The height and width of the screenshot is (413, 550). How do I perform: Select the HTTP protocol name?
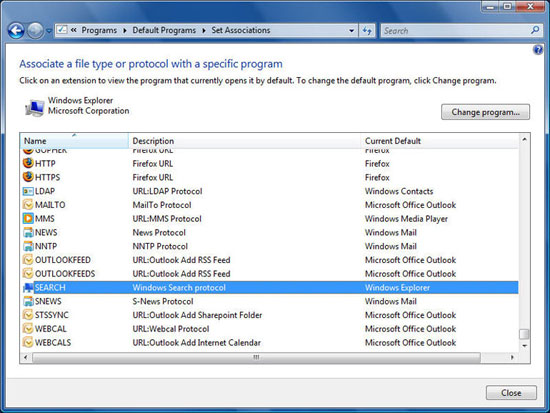click(45, 164)
